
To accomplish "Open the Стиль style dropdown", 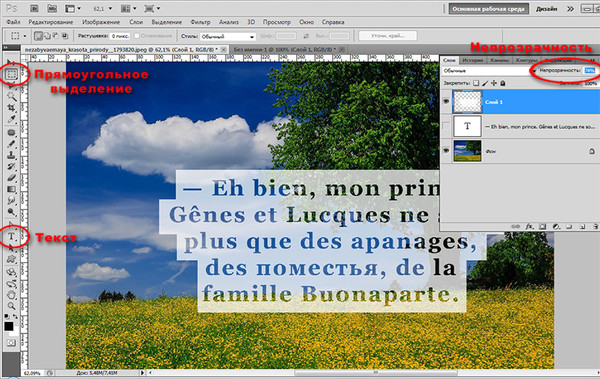I will 228,37.
